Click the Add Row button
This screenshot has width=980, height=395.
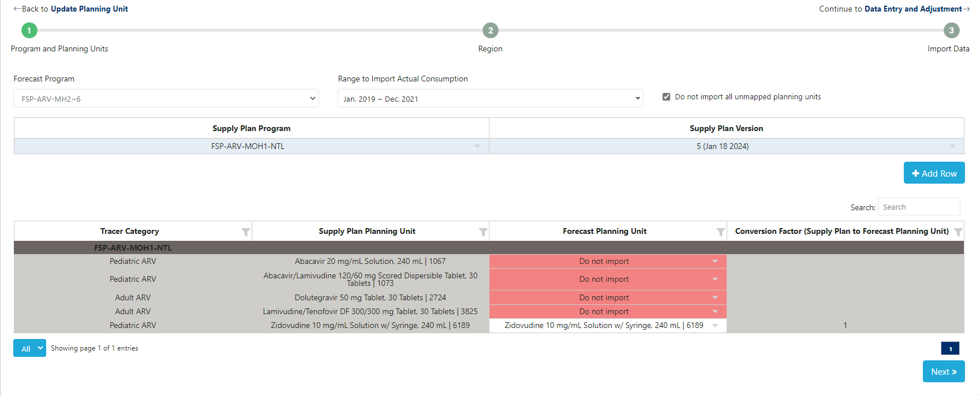click(x=934, y=173)
